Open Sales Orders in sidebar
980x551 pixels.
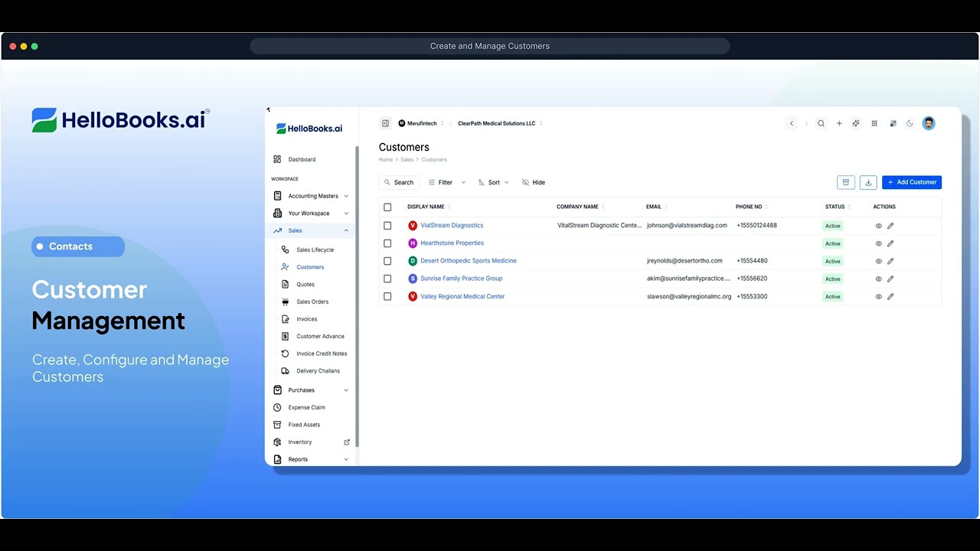312,302
